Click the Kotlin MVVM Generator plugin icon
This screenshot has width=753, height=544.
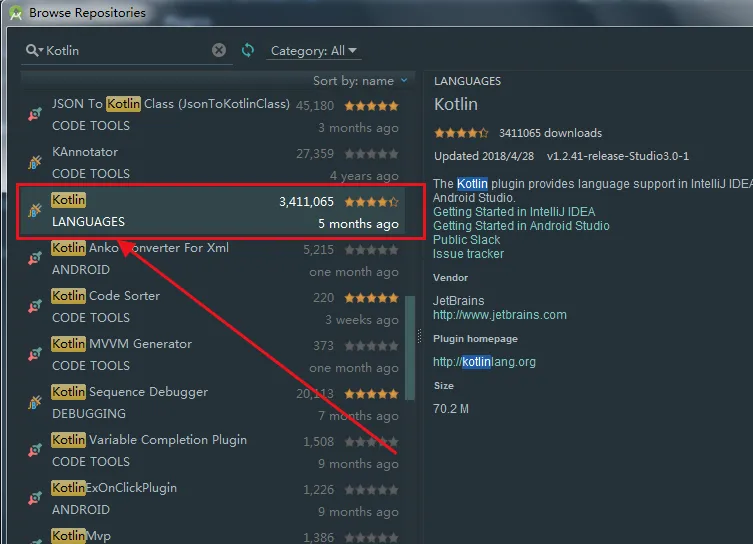pos(35,354)
